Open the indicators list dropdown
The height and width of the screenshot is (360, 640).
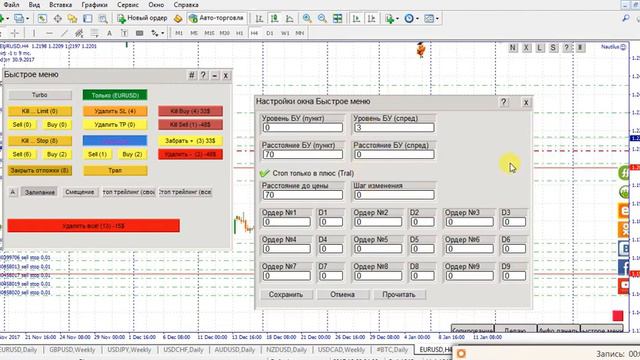click(x=396, y=18)
